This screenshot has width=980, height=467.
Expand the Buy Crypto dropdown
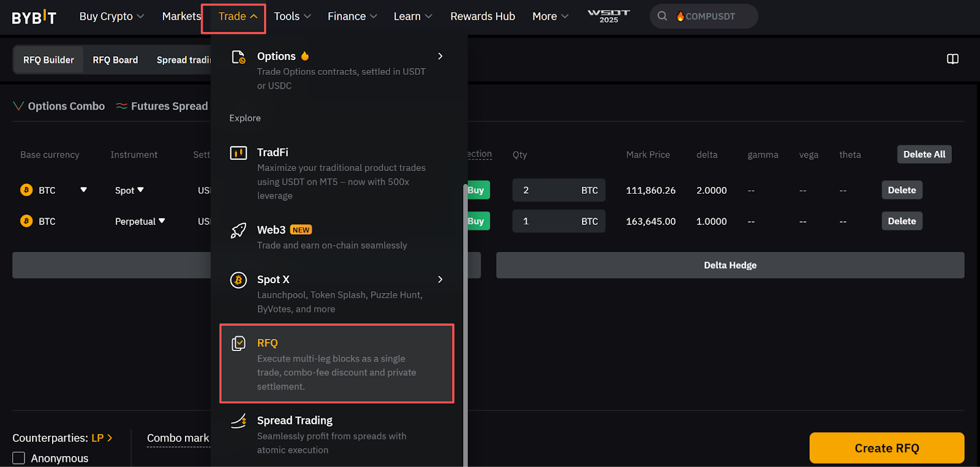coord(111,17)
